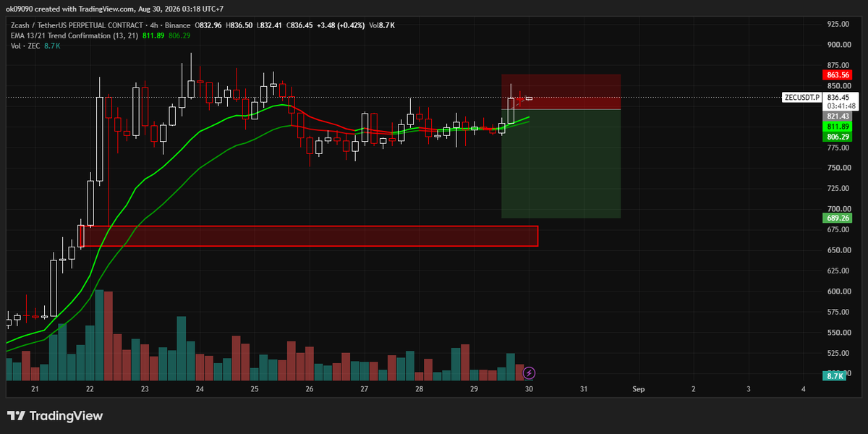Click the 811.89 EMA value on price axis
The width and height of the screenshot is (868, 434).
pos(838,127)
